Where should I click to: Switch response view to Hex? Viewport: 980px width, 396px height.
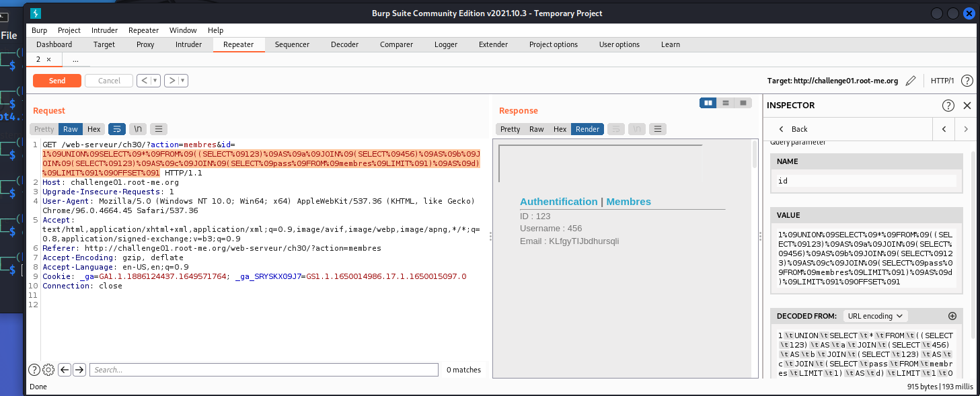(x=560, y=129)
